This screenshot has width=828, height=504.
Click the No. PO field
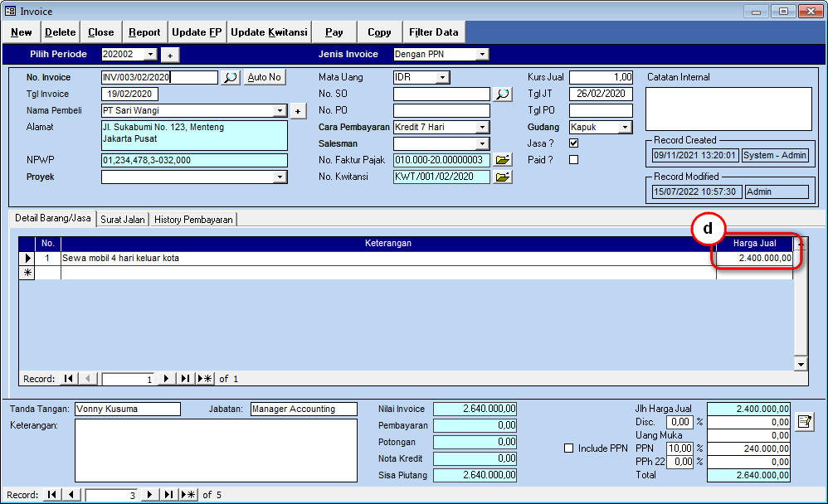(441, 111)
